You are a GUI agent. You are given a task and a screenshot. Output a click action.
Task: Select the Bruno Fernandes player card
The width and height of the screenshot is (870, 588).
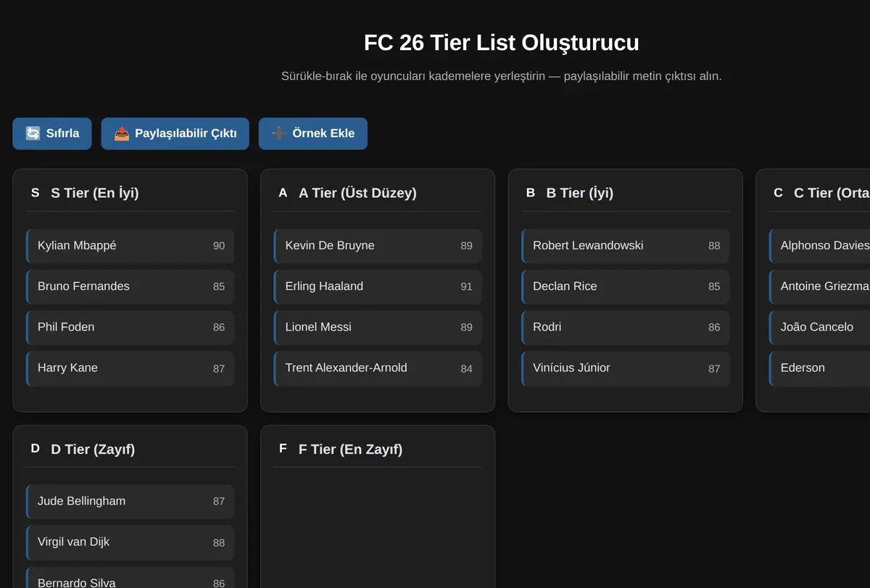coord(130,286)
